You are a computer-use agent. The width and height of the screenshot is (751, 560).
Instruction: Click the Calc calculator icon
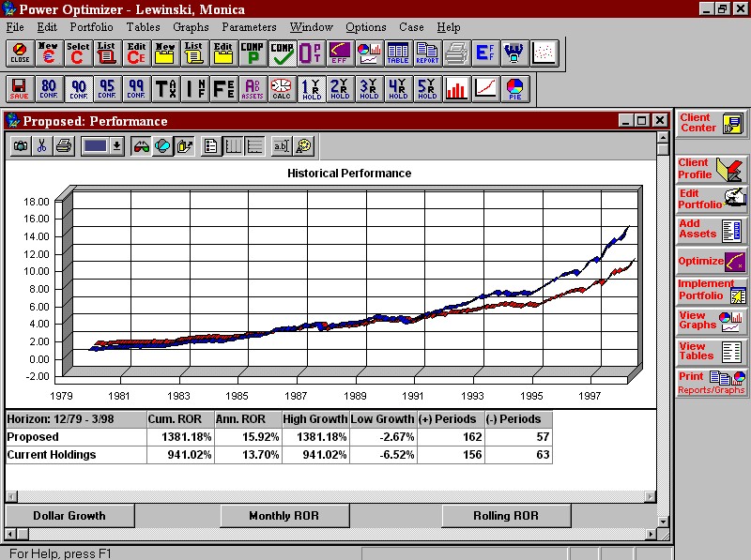(x=281, y=89)
